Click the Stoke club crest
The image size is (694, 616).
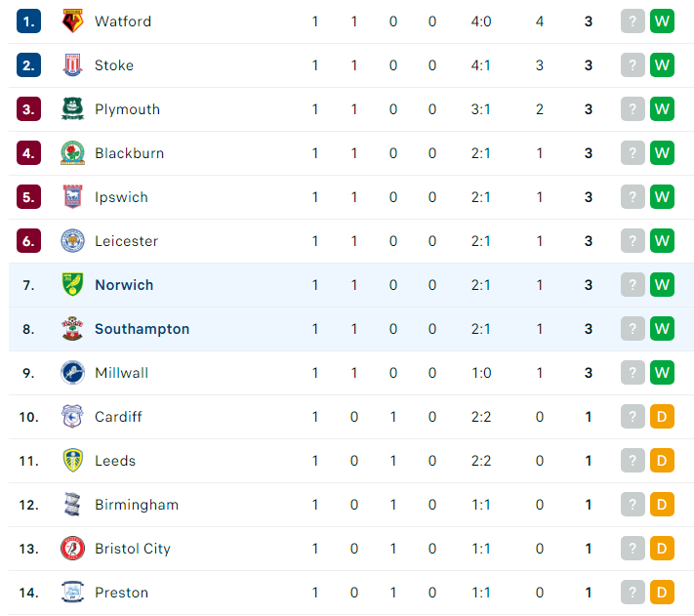pyautogui.click(x=72, y=65)
